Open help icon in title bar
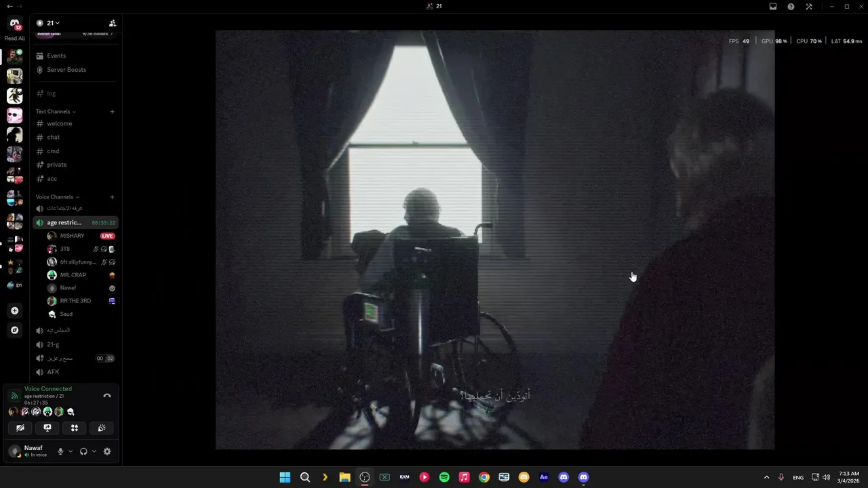This screenshot has width=868, height=488. 791,6
